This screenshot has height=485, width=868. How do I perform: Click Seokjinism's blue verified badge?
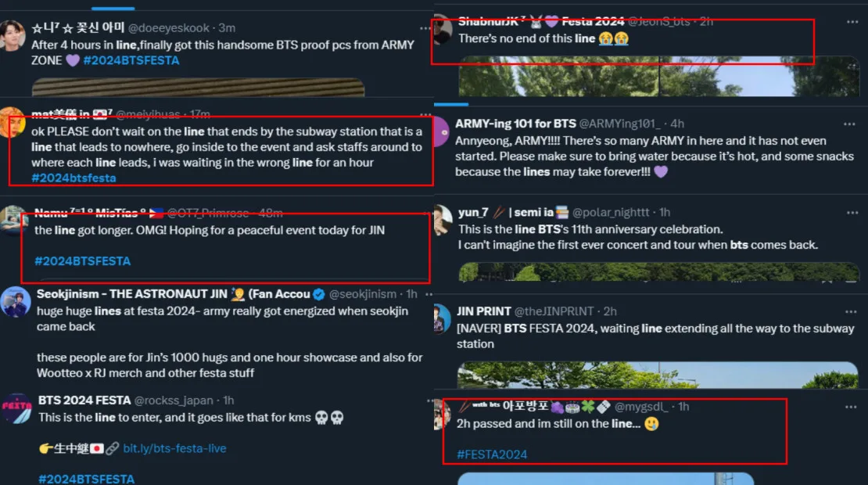(x=319, y=295)
